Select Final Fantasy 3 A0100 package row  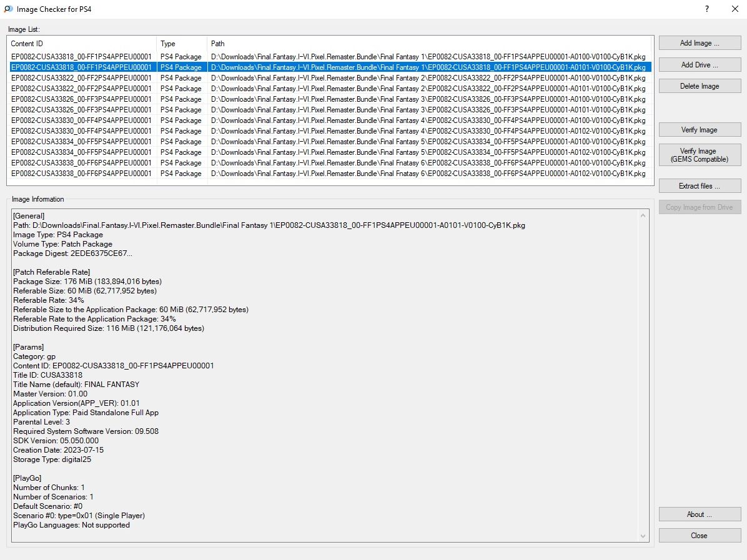point(330,99)
